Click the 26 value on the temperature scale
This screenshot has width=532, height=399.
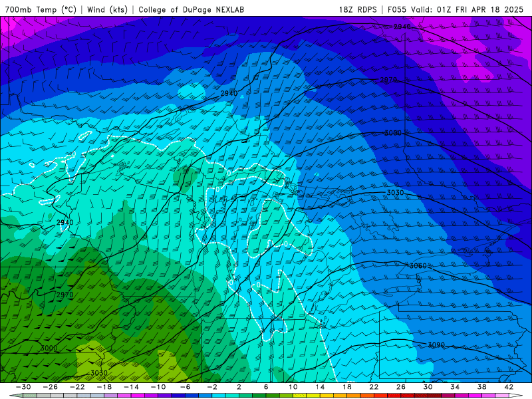[x=401, y=387]
